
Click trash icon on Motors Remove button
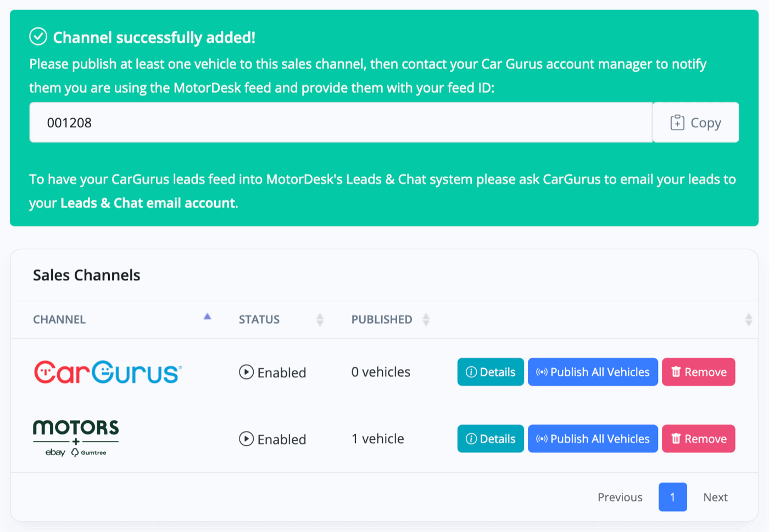[x=676, y=439]
